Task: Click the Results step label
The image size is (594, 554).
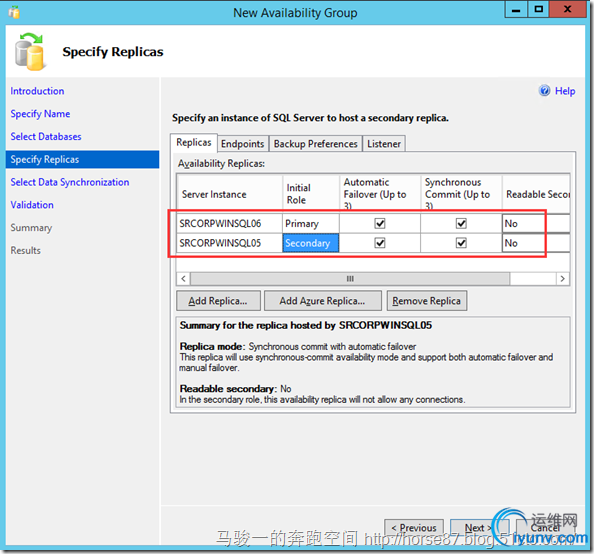Action: tap(25, 250)
